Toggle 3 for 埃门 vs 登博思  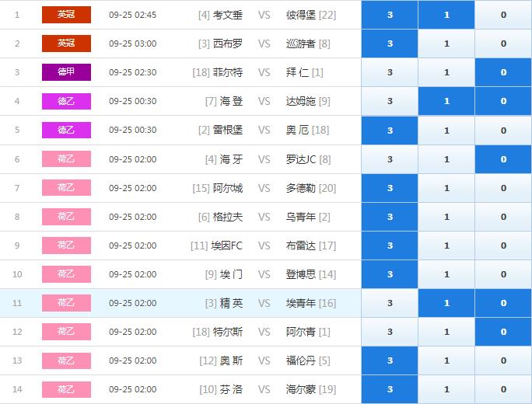(390, 274)
